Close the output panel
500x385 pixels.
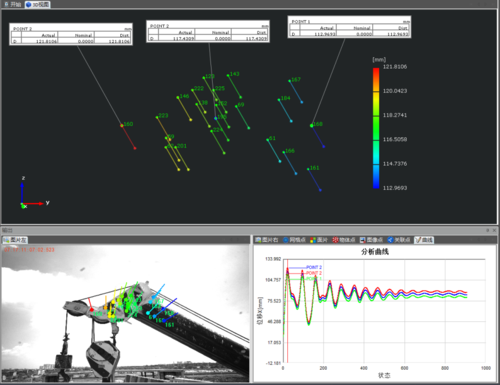point(494,230)
